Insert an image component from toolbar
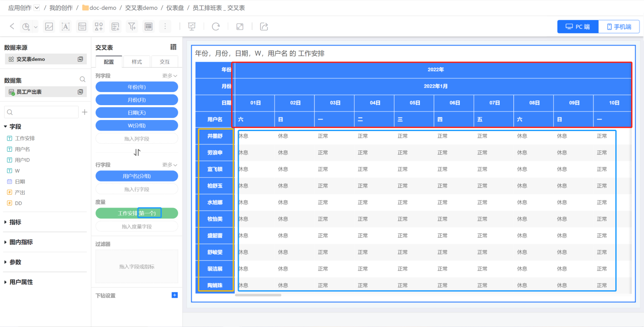 click(x=49, y=27)
